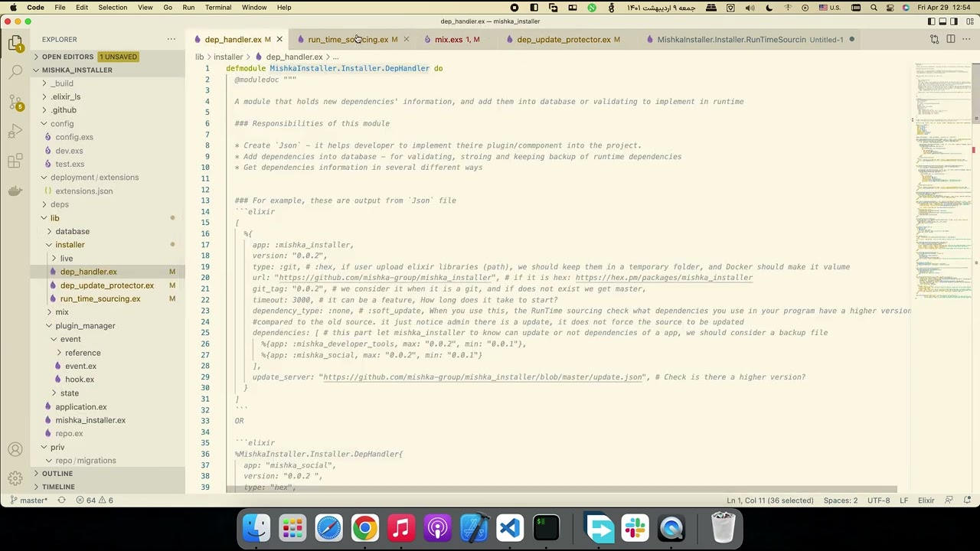Expand the Outline section
980x551 pixels.
tap(108, 474)
